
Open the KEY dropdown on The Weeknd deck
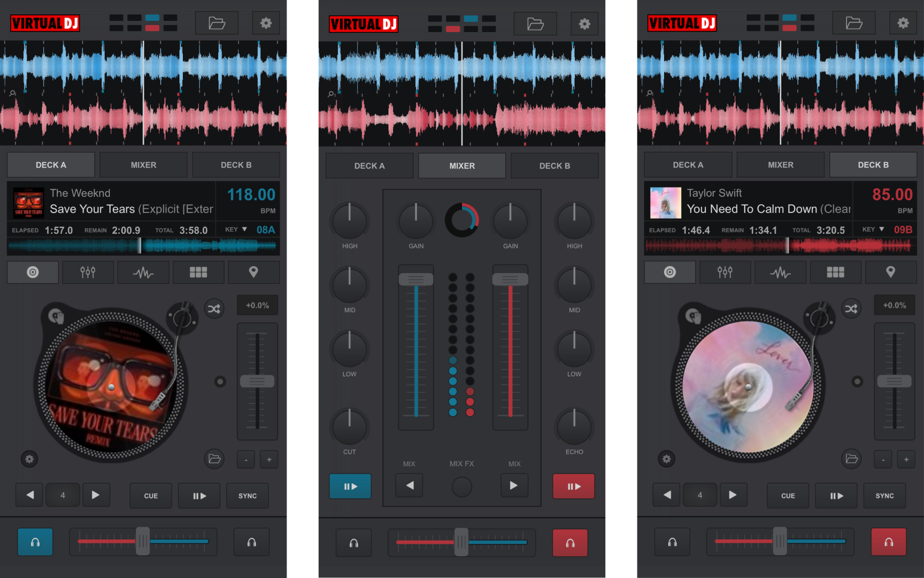(x=236, y=230)
